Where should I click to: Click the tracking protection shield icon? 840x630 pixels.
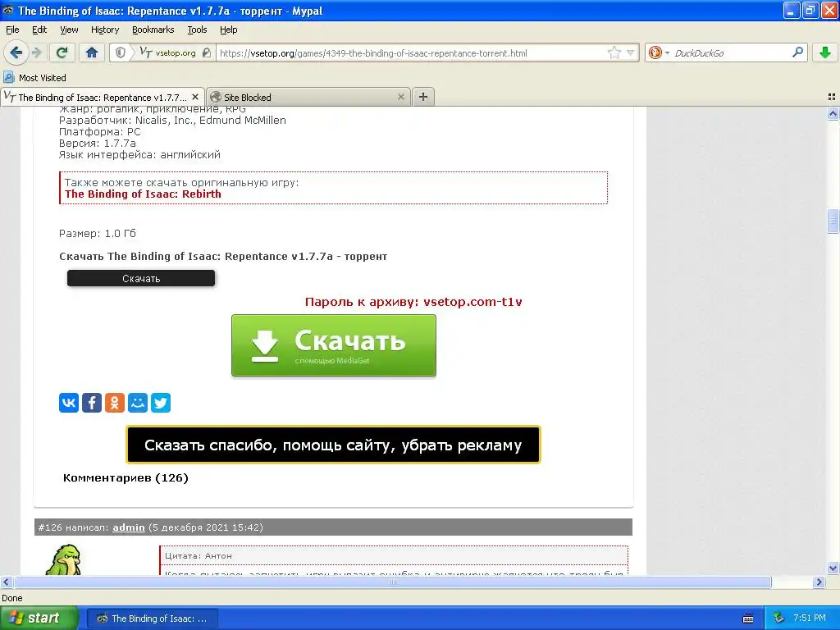coord(121,52)
